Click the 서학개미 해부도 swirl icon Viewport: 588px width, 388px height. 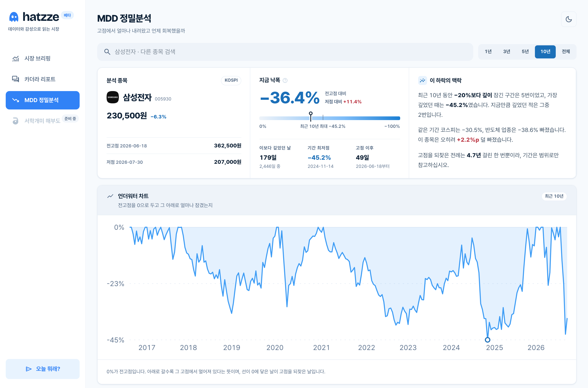point(16,121)
